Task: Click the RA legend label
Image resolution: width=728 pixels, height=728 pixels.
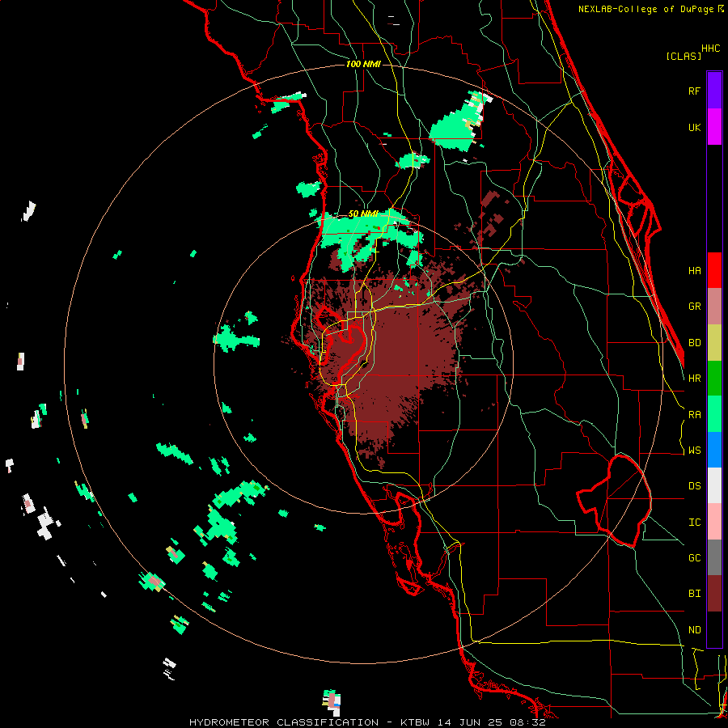Action: point(694,415)
